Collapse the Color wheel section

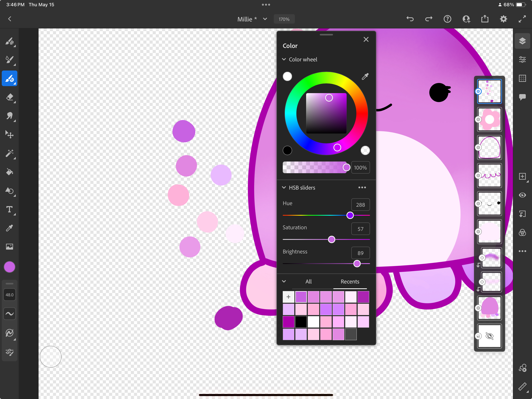click(284, 59)
